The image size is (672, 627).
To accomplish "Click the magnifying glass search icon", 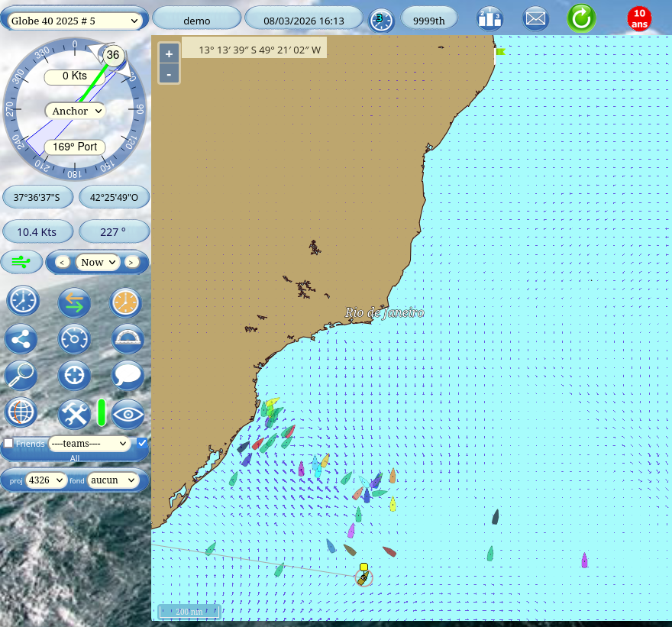I will point(21,376).
